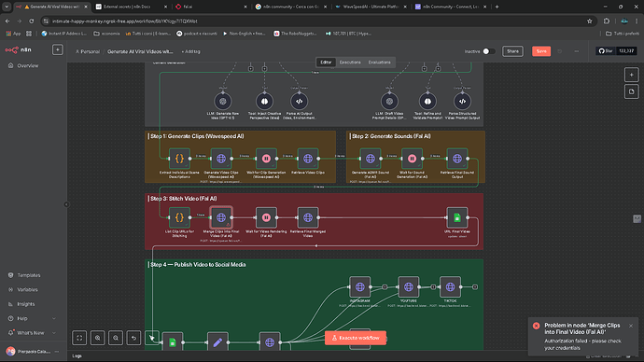Screen dimensions: 644x362
Task: Click the n8n logo in sidebar
Action: pos(18,49)
